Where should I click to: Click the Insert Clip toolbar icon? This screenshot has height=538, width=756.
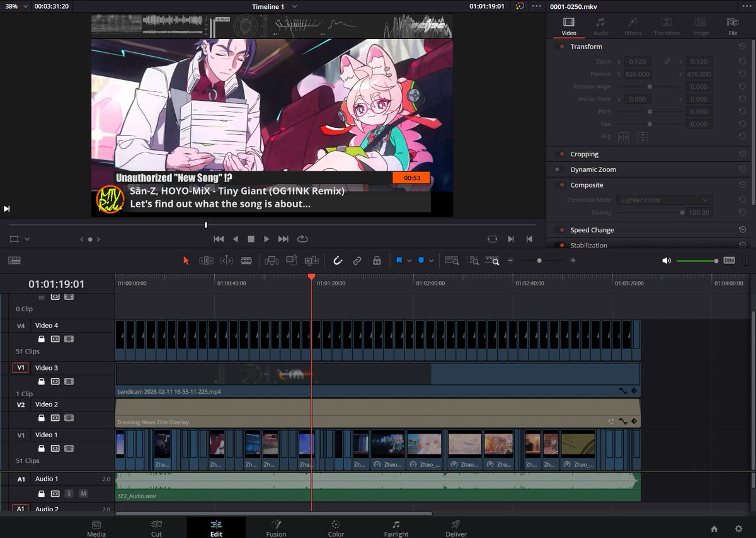click(272, 260)
